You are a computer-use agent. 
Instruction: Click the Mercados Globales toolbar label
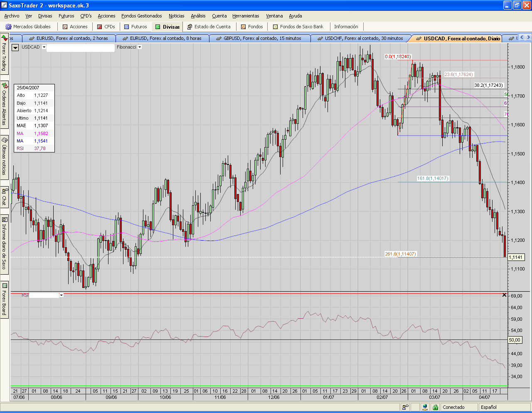pyautogui.click(x=32, y=27)
